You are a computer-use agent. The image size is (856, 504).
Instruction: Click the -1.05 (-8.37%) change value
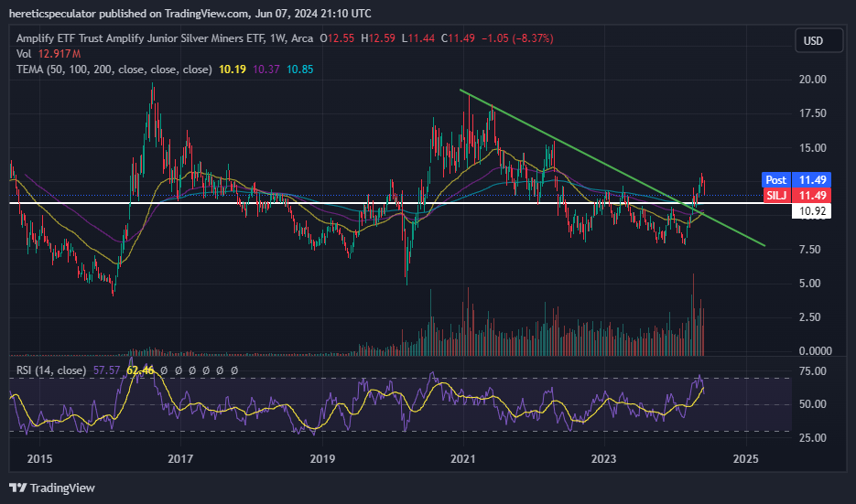click(517, 38)
